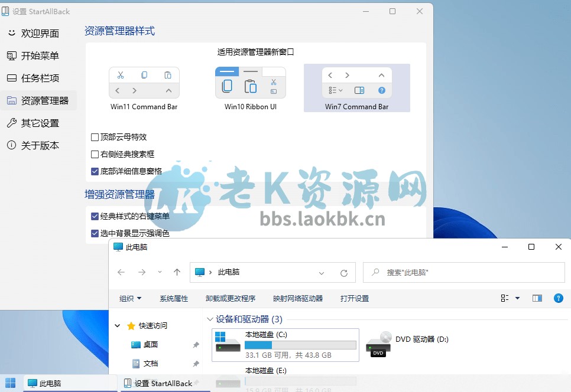
Task: Click 此电脑 breadcrumb in address bar
Action: coord(228,272)
